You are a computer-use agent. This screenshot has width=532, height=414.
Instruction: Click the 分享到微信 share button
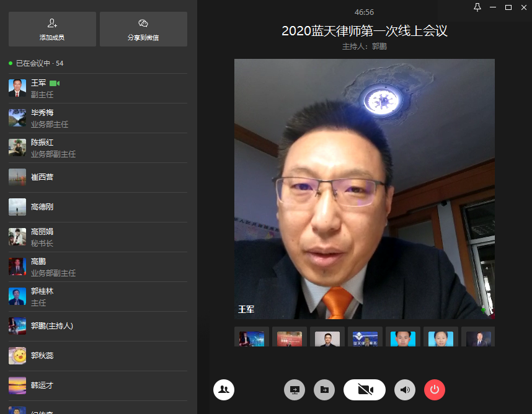coord(143,29)
